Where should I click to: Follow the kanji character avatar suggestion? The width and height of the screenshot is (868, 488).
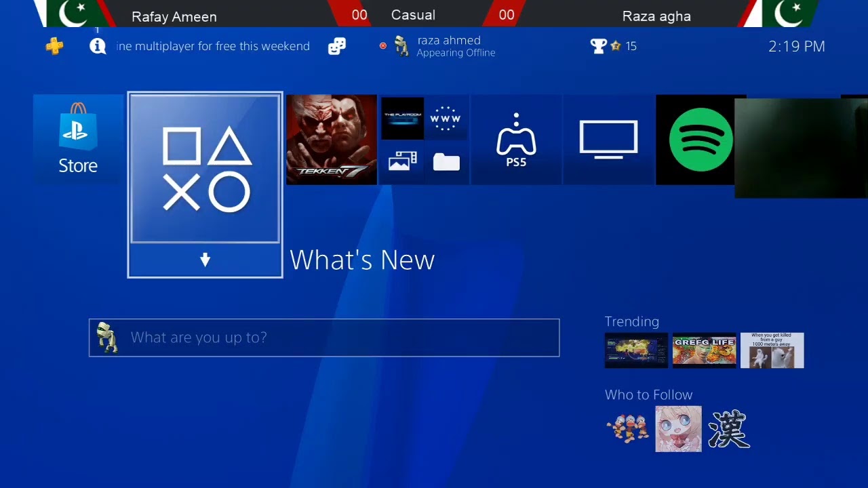pos(729,429)
